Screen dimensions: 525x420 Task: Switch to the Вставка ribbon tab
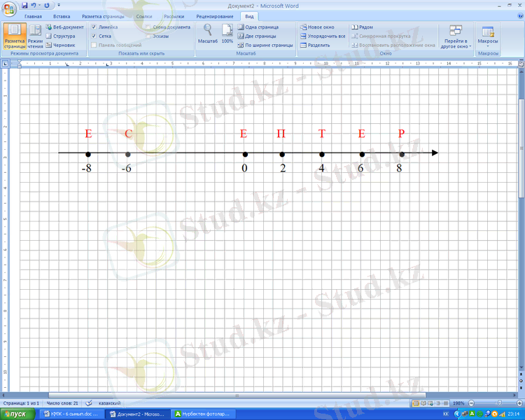coord(62,15)
